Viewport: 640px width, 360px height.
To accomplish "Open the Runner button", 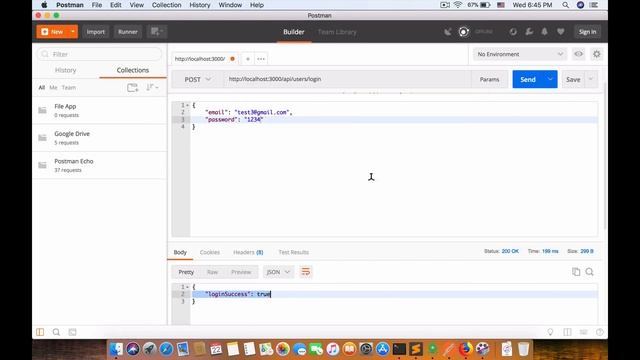I will [x=128, y=31].
